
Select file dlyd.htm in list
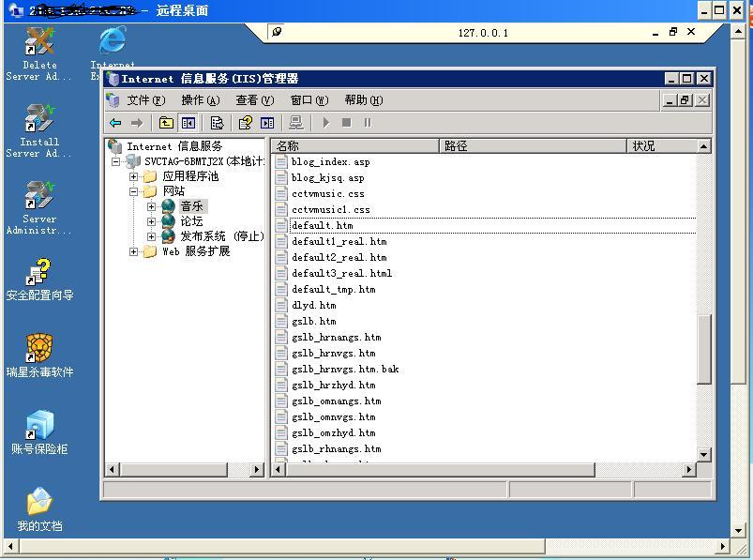point(314,306)
